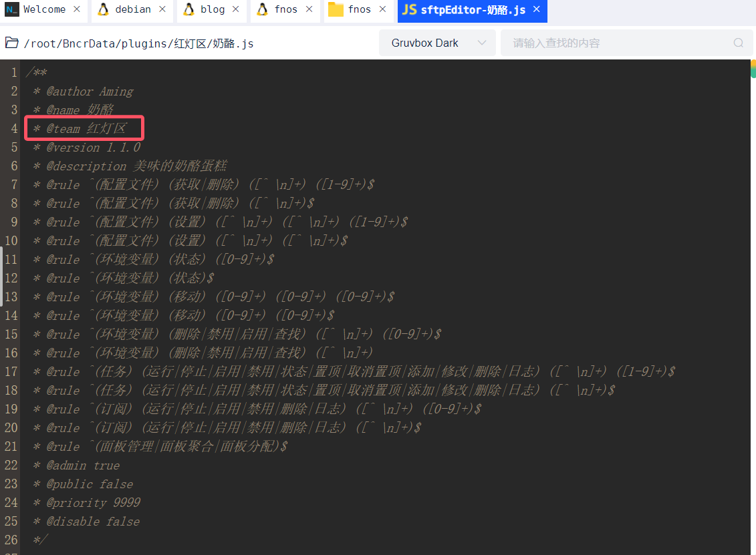
Task: Select the sftpEditor-奶酪.js tab
Action: 472,9
